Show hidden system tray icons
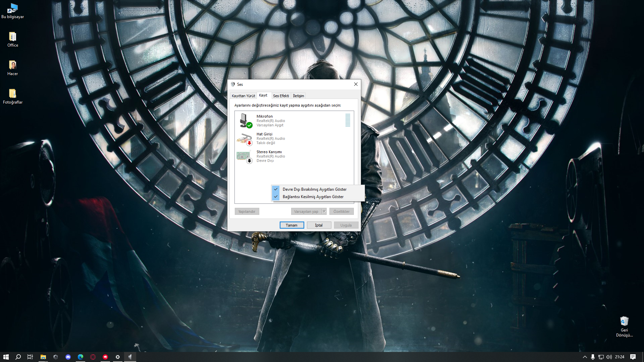 (x=585, y=357)
